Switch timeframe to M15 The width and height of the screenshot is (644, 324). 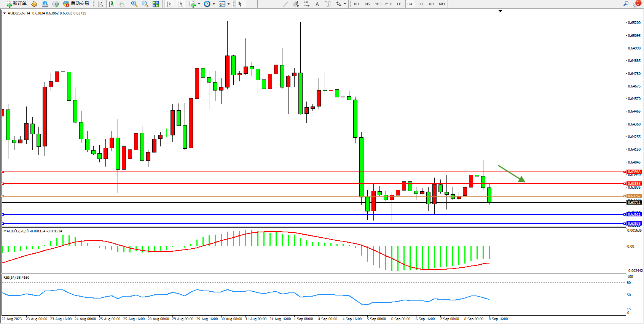pos(378,4)
